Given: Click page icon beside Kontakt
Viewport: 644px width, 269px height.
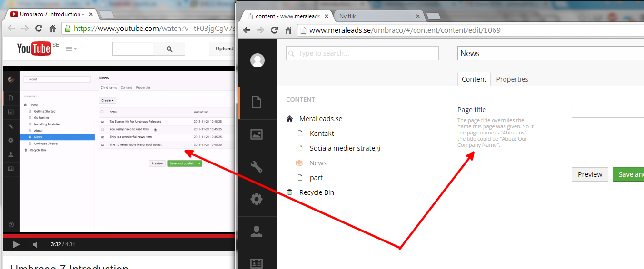Looking at the screenshot, I should point(300,134).
